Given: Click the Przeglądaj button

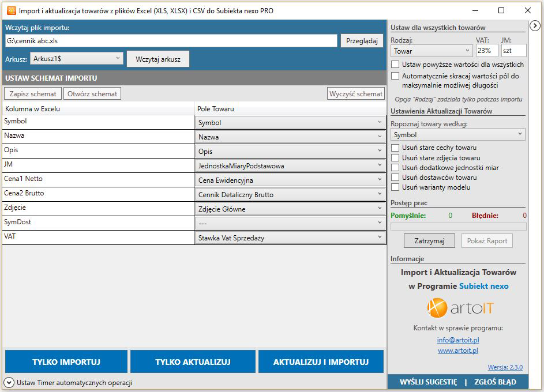Looking at the screenshot, I should tap(362, 41).
